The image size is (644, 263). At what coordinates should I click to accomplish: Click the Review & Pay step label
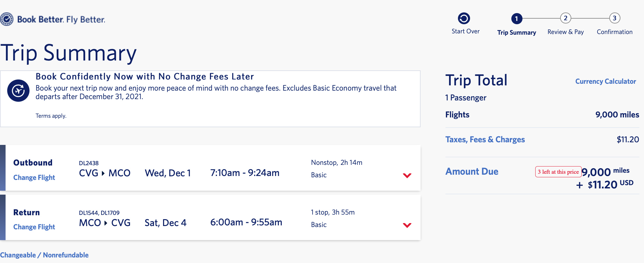click(565, 32)
